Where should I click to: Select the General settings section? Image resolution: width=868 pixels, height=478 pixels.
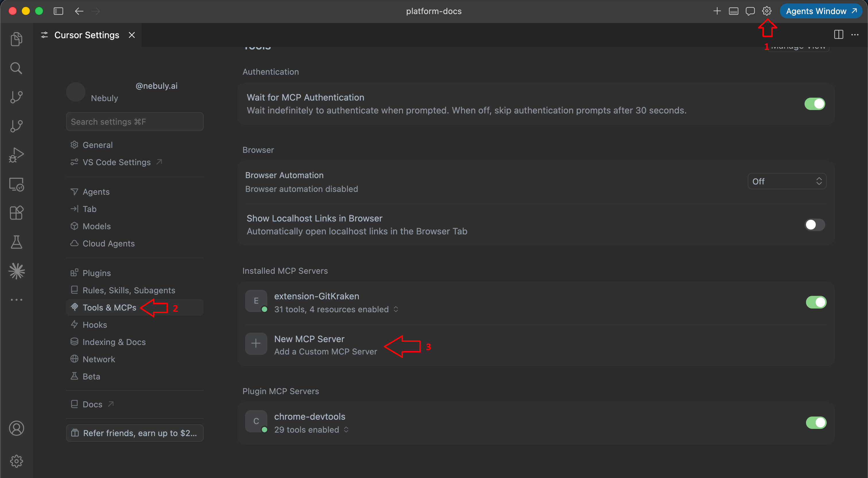click(x=135, y=145)
